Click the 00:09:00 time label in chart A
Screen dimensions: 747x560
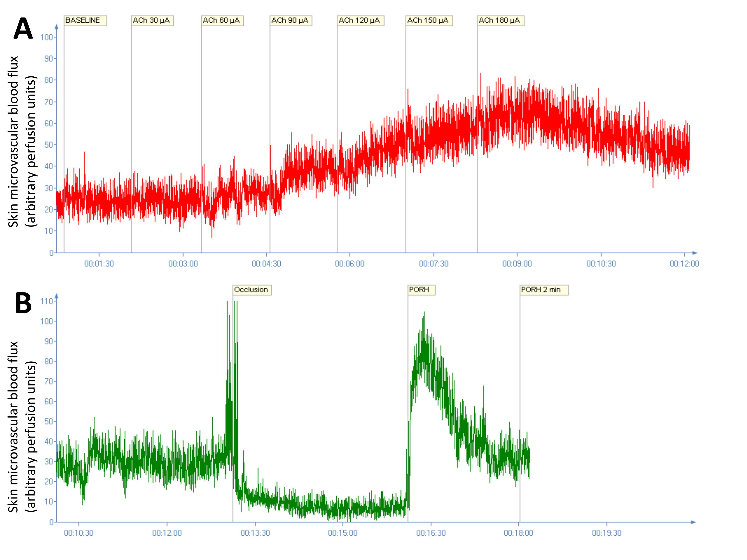(517, 264)
